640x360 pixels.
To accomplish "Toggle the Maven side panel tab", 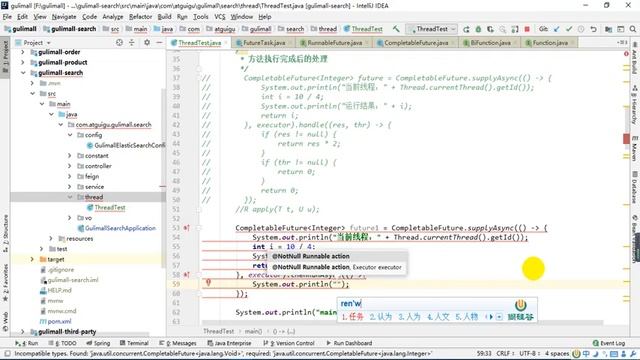I will point(635,148).
